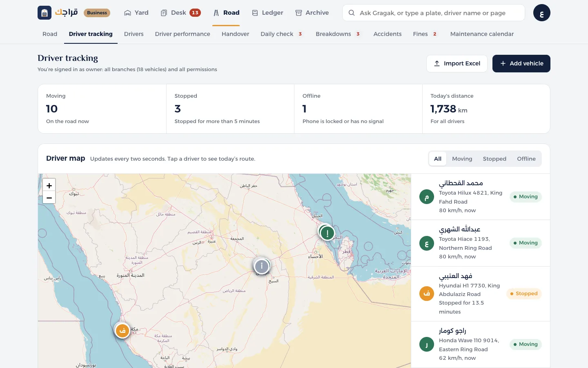Select the grey offline driver map marker

[x=262, y=266]
